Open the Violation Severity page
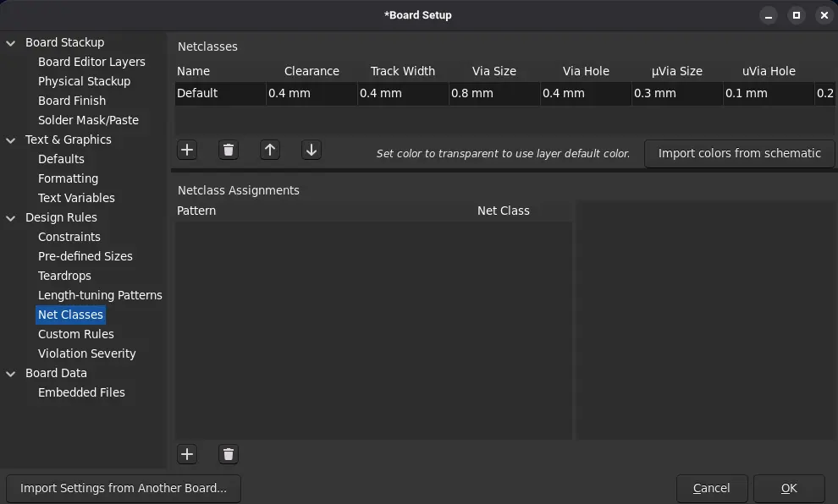Image resolution: width=838 pixels, height=504 pixels. (x=86, y=353)
